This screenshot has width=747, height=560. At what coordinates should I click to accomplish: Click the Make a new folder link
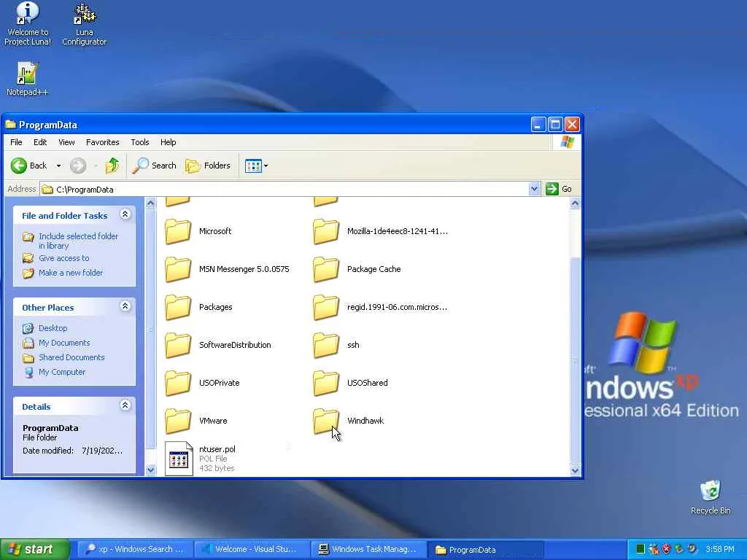70,273
